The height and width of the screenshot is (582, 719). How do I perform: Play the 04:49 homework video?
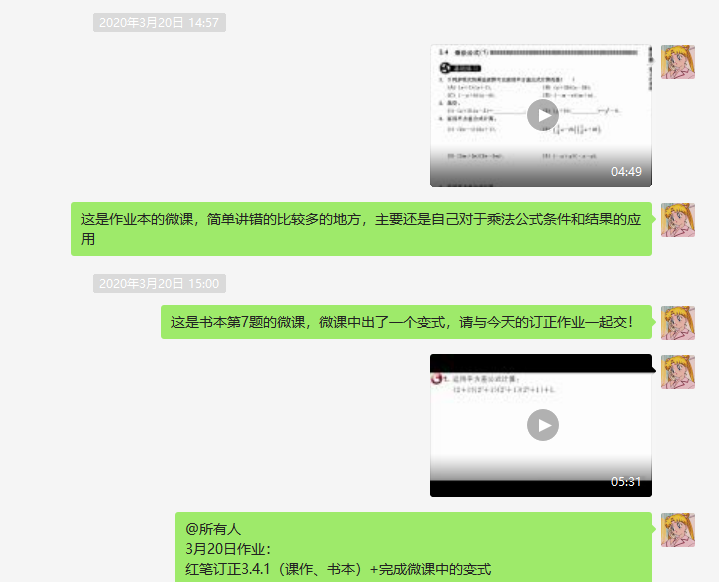click(x=542, y=115)
